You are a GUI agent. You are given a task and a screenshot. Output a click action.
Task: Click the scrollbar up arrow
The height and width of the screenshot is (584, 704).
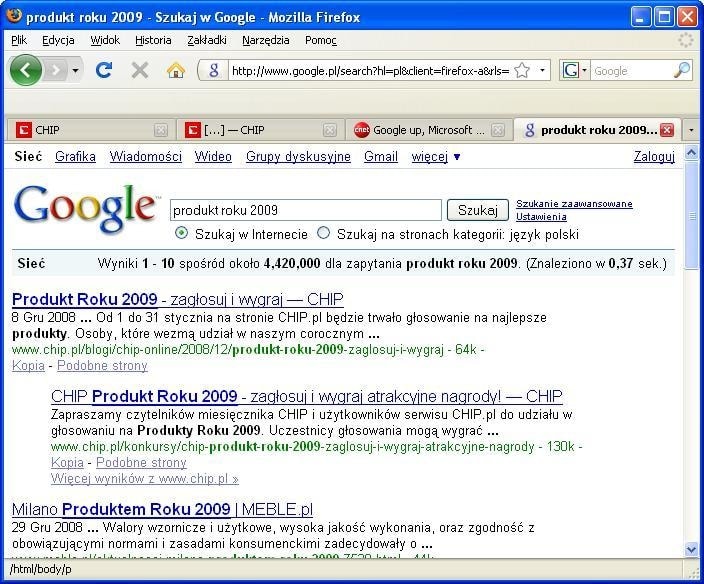point(691,154)
